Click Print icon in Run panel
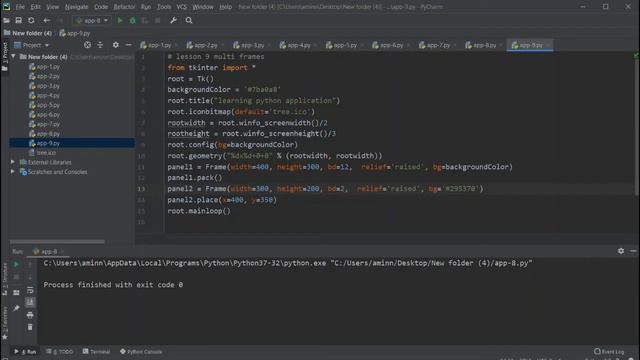The image size is (640, 360). [30, 315]
